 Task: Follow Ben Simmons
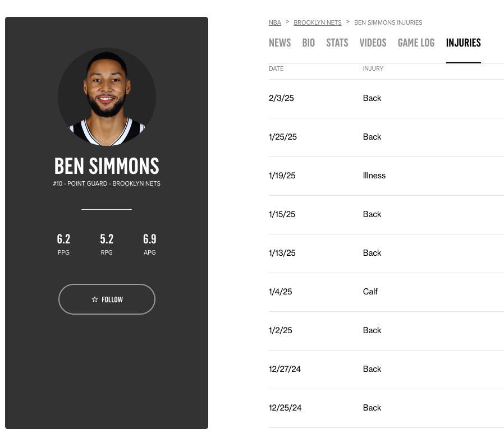point(107,299)
